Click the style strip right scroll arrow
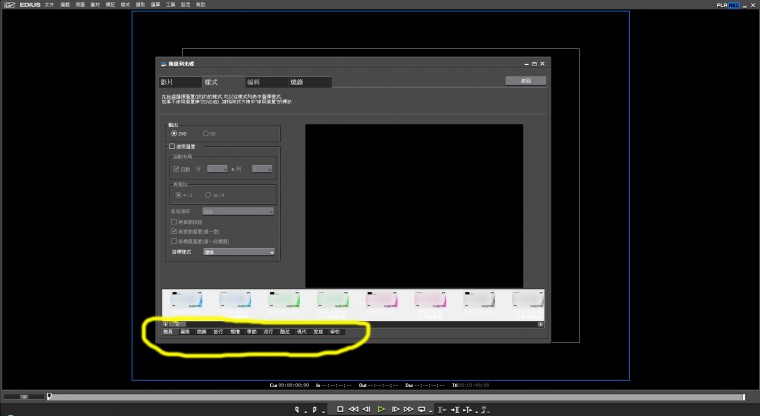760x416 pixels. pyautogui.click(x=540, y=324)
